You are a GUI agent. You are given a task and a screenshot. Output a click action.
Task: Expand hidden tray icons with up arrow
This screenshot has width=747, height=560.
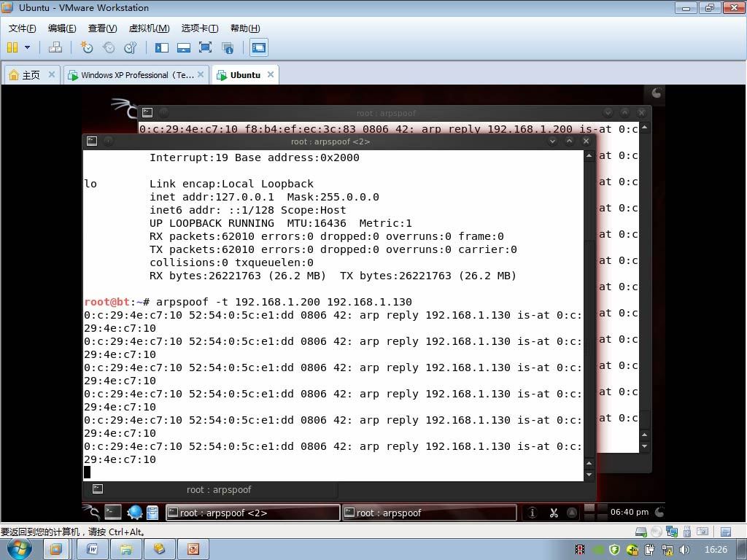pos(572,513)
